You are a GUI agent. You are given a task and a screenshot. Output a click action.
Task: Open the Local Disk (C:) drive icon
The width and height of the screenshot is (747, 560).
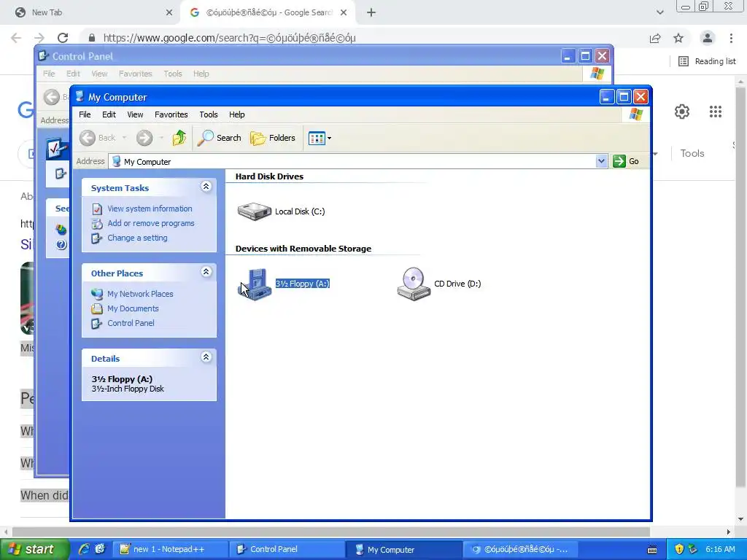(255, 211)
